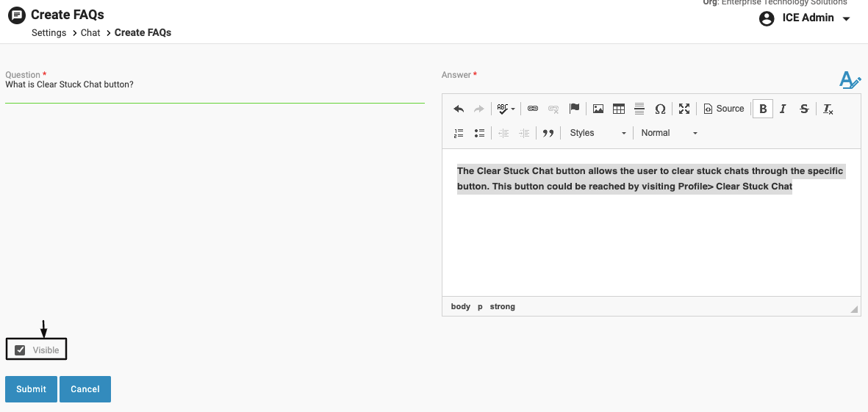Open the Styles dropdown
Viewport: 868px width, 412px height.
pyautogui.click(x=598, y=133)
